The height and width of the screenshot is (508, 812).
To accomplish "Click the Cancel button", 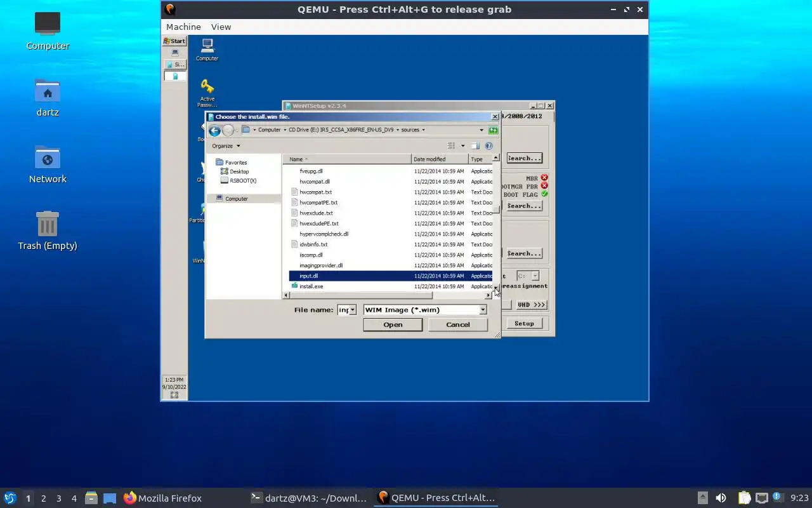I will [458, 324].
